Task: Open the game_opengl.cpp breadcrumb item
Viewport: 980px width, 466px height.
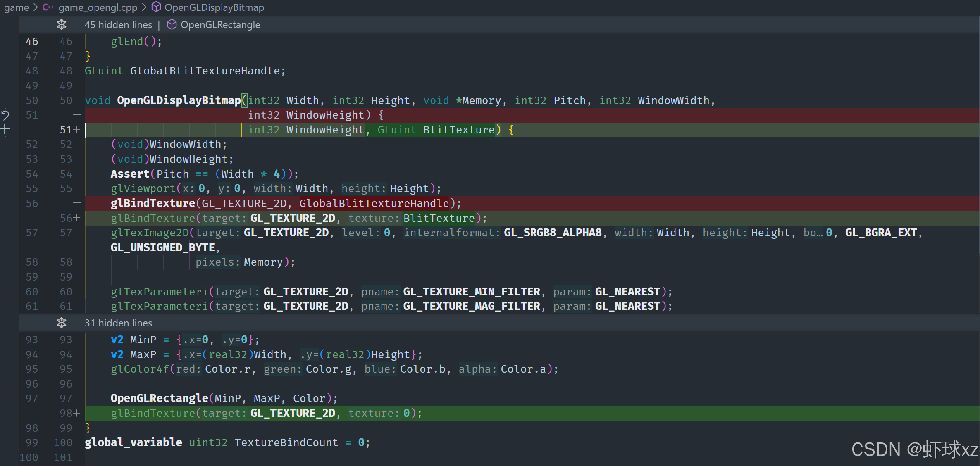Action: [x=98, y=7]
